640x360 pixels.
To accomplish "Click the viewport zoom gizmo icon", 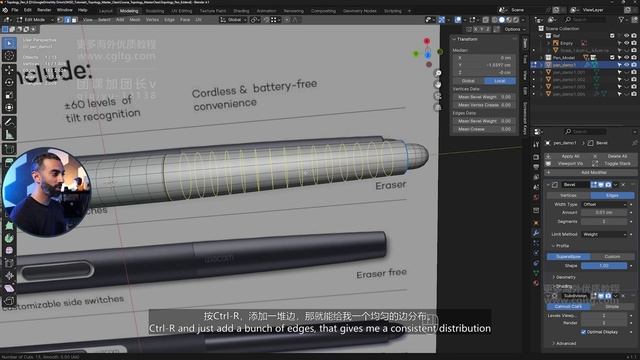I will coord(438,73).
